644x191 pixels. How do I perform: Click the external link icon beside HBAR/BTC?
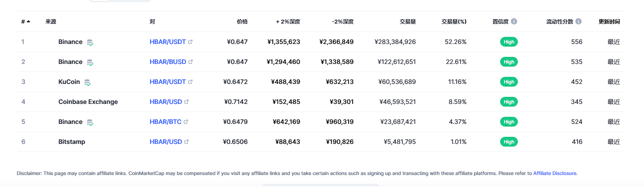(x=186, y=122)
